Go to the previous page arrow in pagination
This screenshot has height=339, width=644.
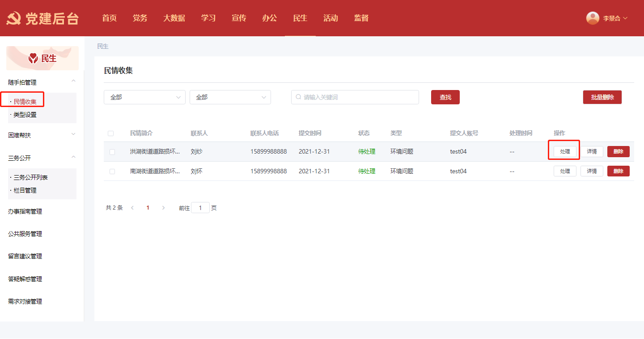[x=132, y=208]
